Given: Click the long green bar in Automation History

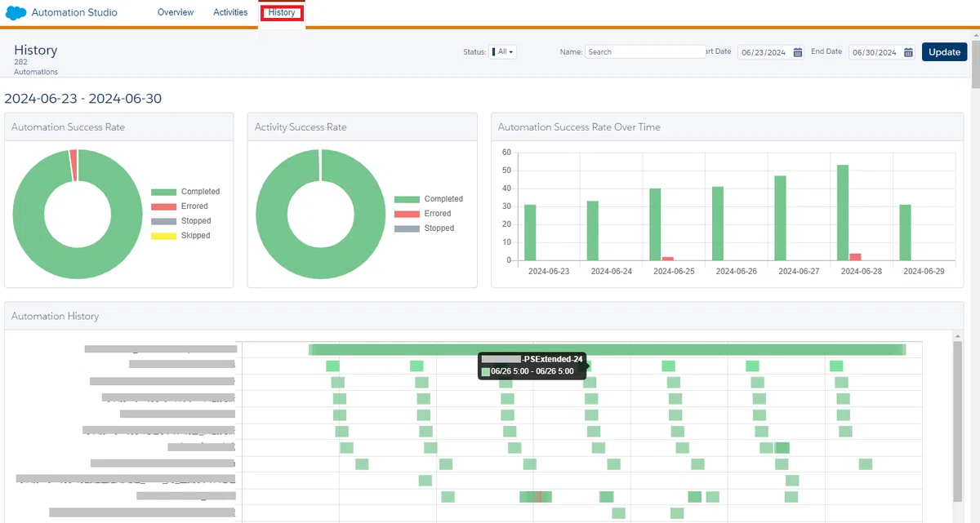Looking at the screenshot, I should pos(607,349).
